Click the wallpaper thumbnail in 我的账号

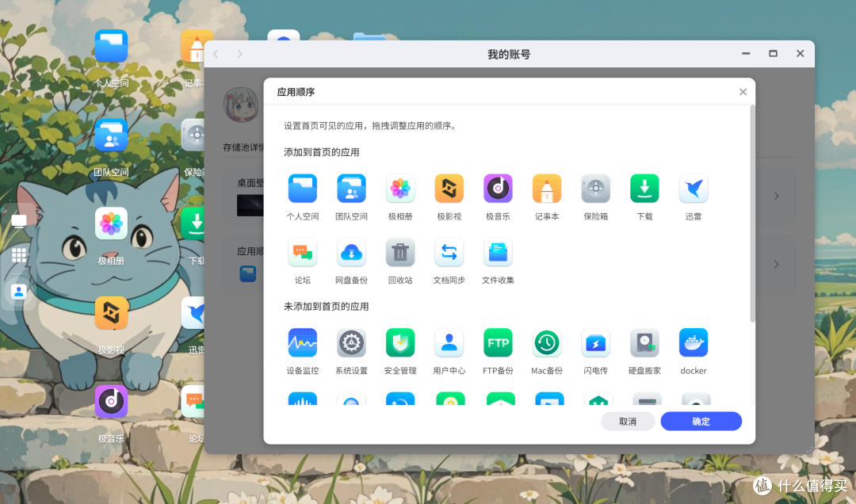pyautogui.click(x=250, y=205)
